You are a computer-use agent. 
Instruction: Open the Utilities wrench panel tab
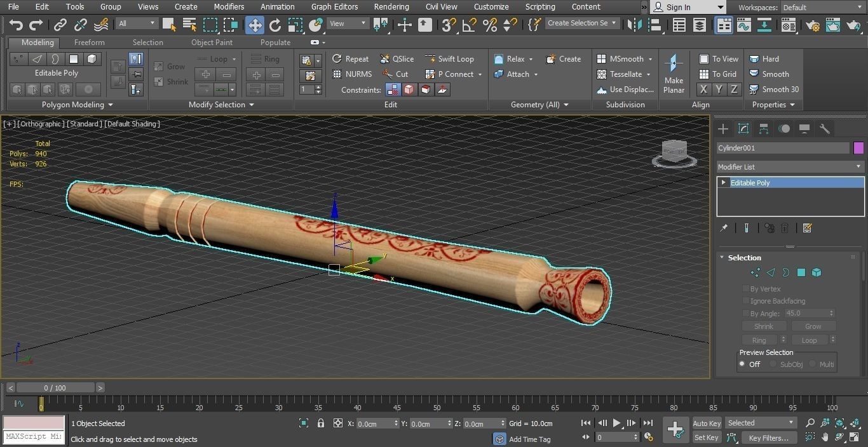point(825,129)
